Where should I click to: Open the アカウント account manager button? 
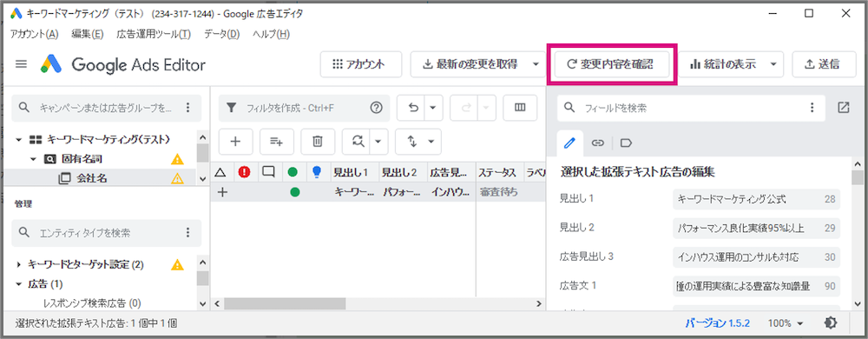coord(361,64)
